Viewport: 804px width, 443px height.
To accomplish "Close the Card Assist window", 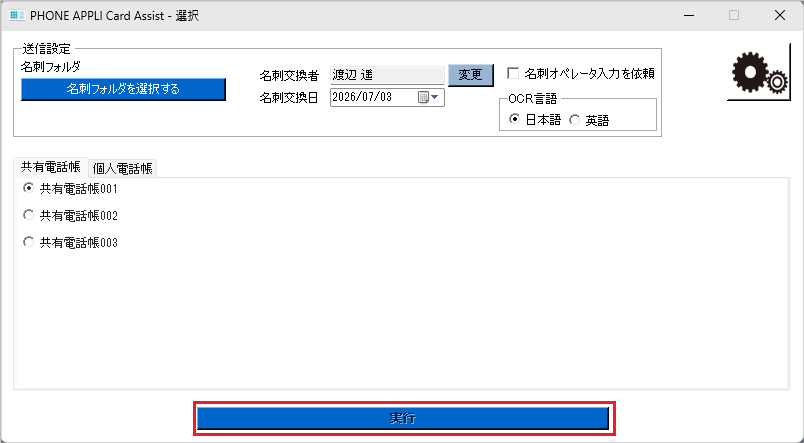I will point(780,15).
